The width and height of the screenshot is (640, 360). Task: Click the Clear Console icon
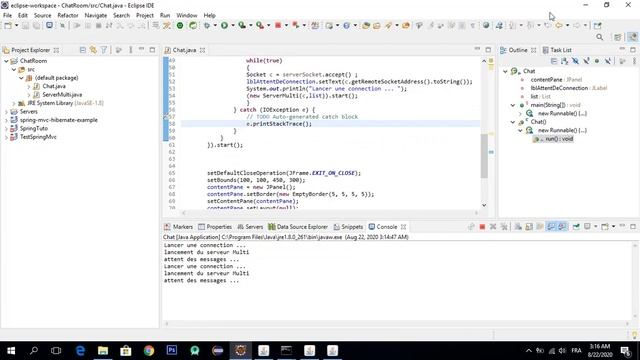coord(518,227)
